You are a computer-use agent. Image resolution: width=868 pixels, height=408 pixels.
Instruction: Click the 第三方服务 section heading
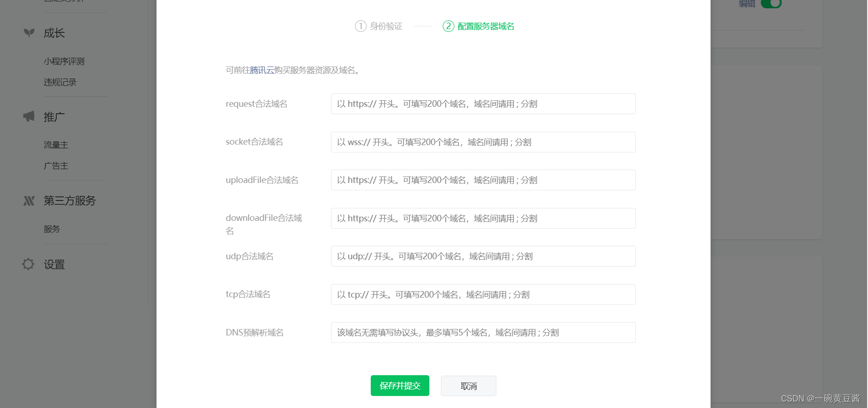pos(70,201)
